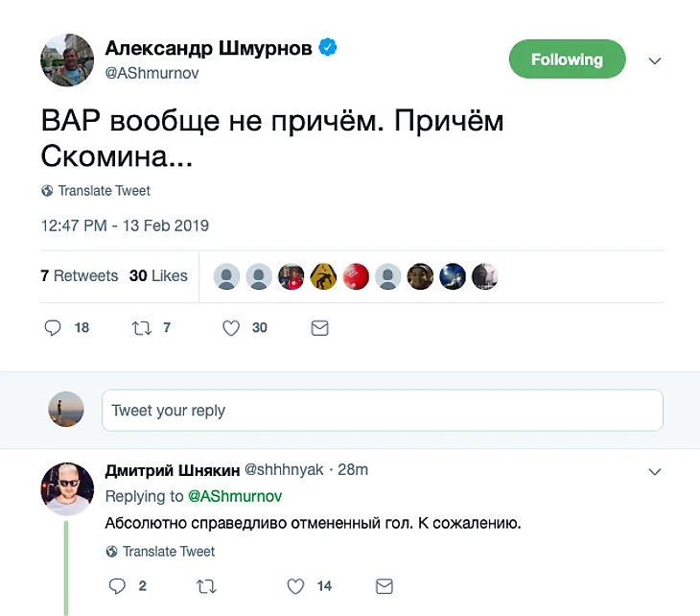This screenshot has height=616, width=700.
Task: Reply to Дмитрий Шнякин's comment
Action: 117,585
